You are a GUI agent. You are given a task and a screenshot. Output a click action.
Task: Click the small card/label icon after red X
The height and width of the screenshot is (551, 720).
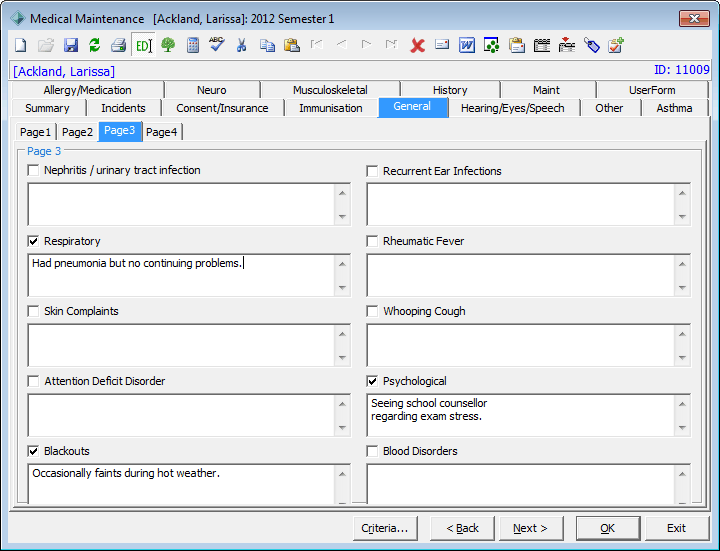click(x=442, y=45)
